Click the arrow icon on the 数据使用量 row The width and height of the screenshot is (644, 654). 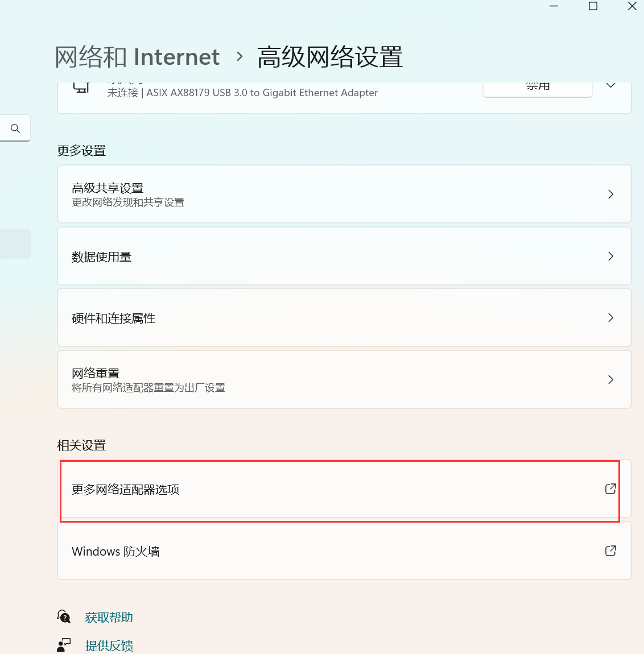[x=610, y=256]
